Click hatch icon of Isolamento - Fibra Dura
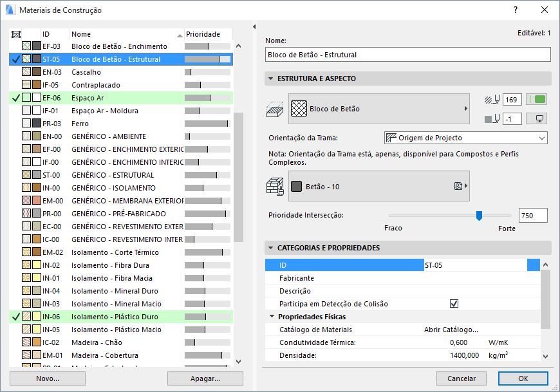 [x=26, y=265]
